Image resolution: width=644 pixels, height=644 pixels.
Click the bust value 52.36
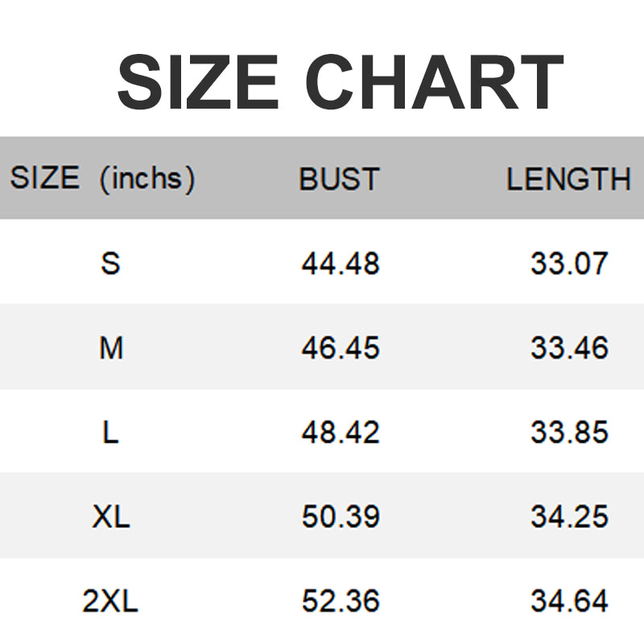(341, 601)
